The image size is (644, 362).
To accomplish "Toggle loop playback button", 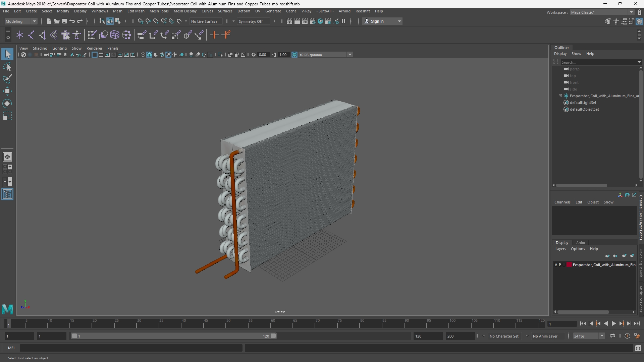I will point(612,336).
